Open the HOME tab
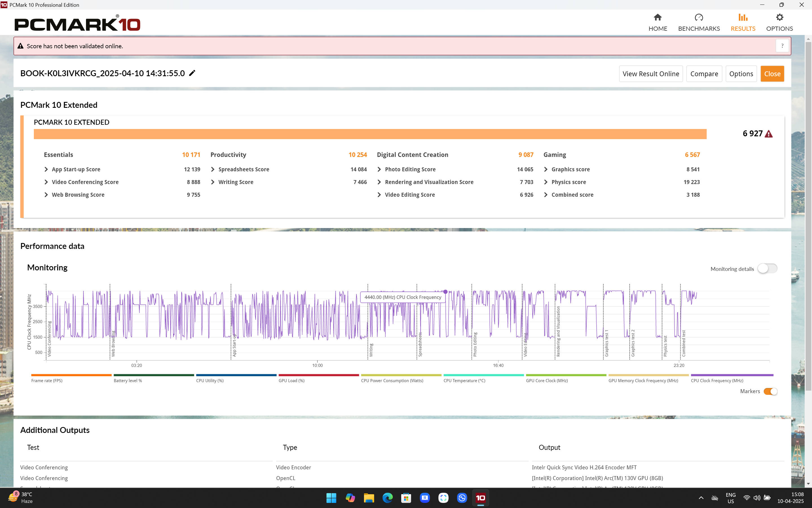812x508 pixels. (658, 23)
